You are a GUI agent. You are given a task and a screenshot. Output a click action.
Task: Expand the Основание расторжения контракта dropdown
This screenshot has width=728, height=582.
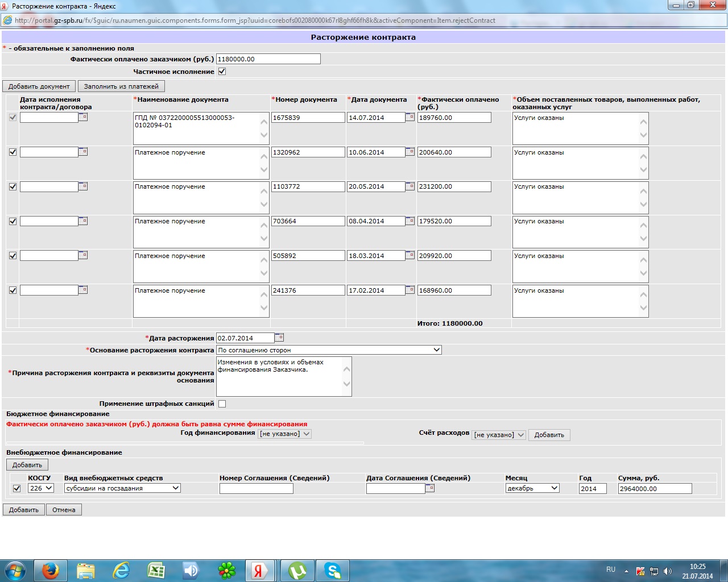coord(329,350)
